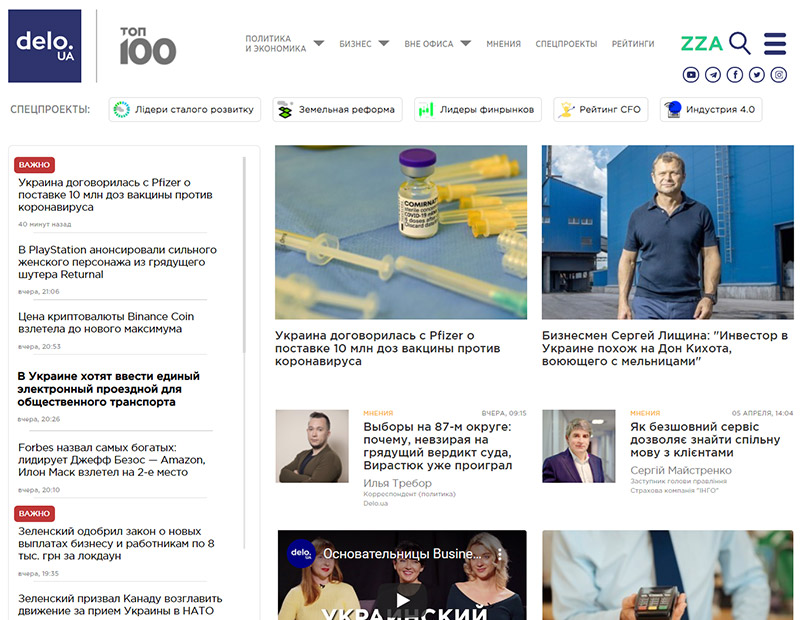Open the Instagram icon in header

[779, 75]
